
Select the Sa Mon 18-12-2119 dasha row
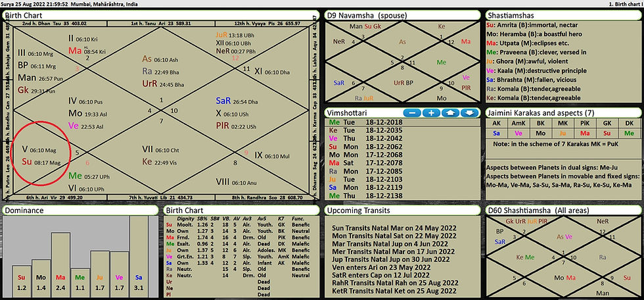pos(402,187)
